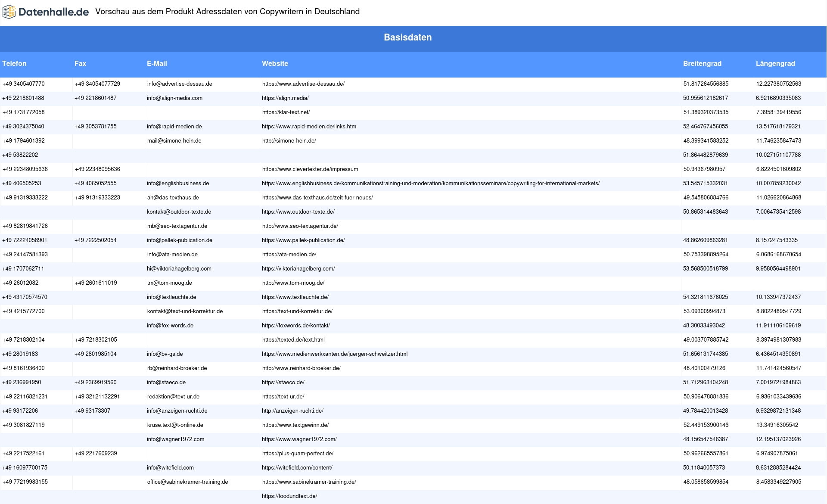The width and height of the screenshot is (827, 504).
Task: Open https://www.advertise-dessau.de/ website
Action: click(303, 84)
